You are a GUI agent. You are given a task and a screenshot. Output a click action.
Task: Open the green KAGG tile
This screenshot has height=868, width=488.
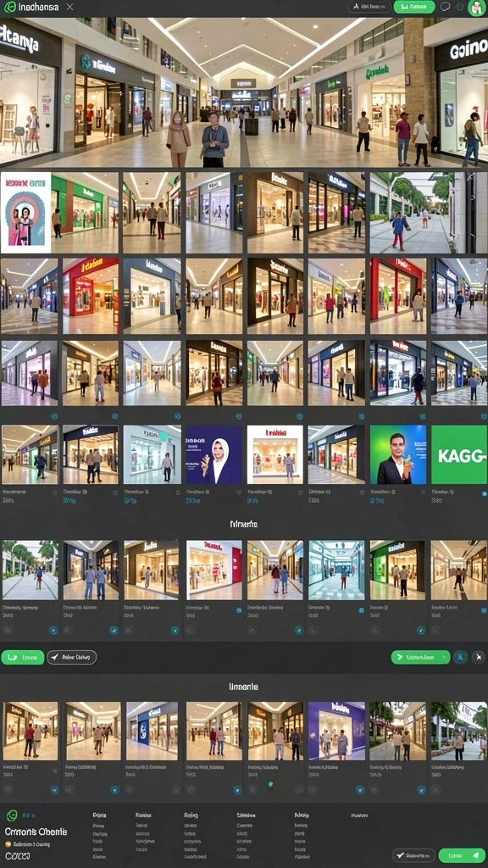pos(459,454)
